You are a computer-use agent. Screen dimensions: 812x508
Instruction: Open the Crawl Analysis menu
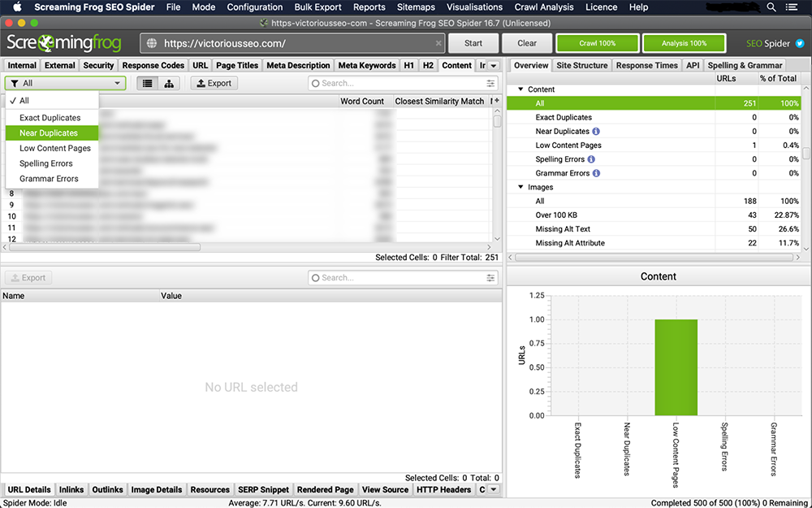[544, 7]
